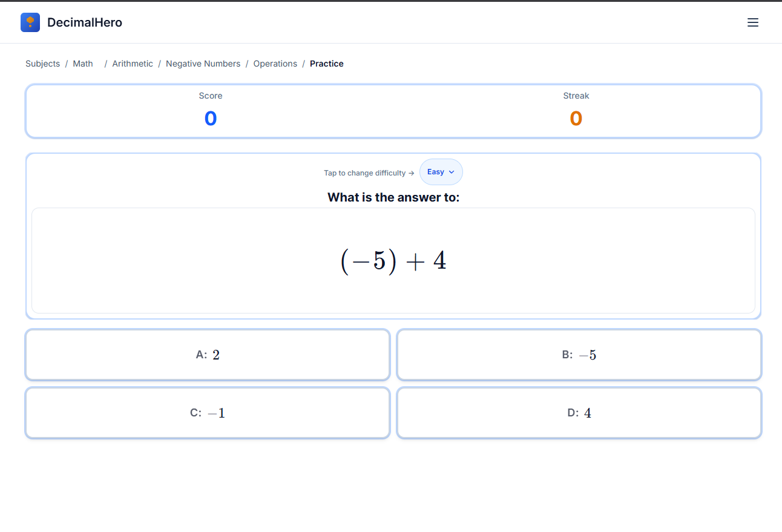
Task: Go back to Operations breadcrumb
Action: [275, 64]
